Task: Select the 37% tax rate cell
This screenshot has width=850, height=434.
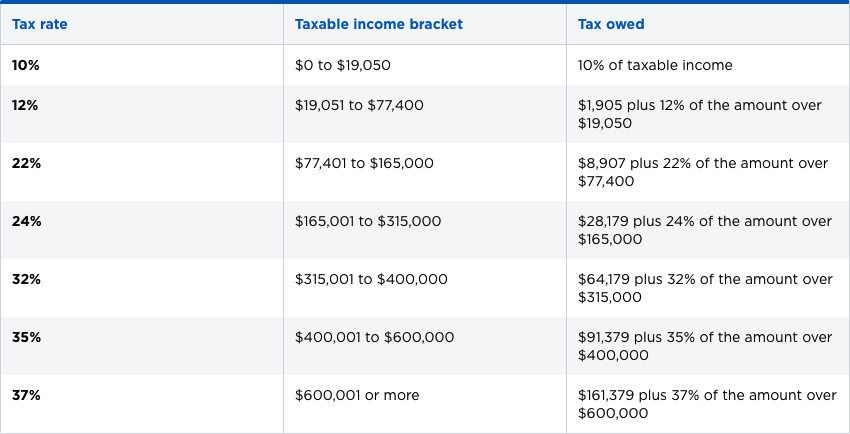Action: pos(27,395)
